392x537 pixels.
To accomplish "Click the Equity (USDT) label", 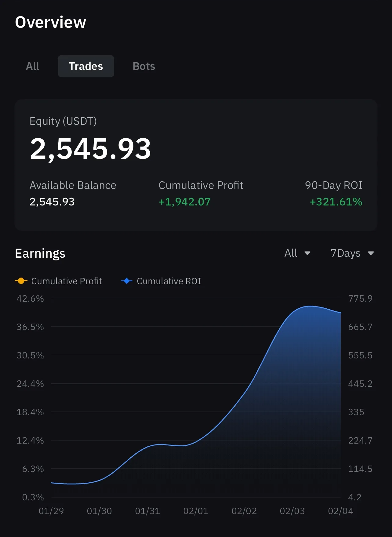I will coord(63,121).
